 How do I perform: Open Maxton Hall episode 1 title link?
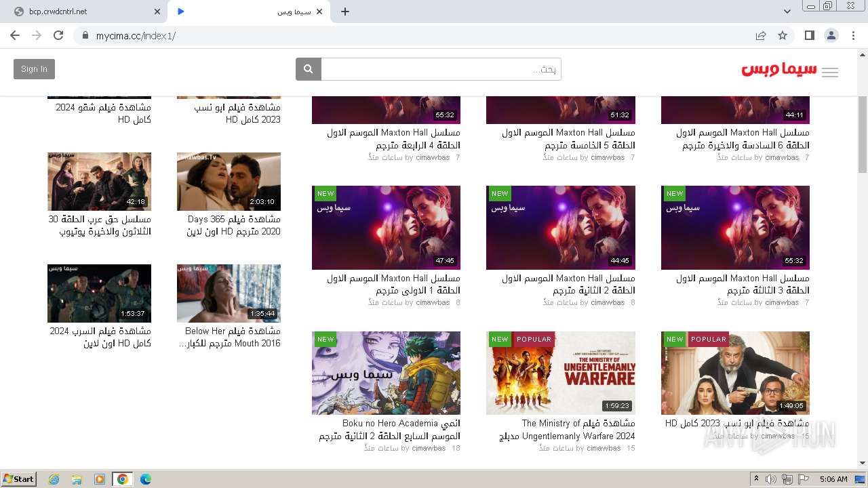393,285
